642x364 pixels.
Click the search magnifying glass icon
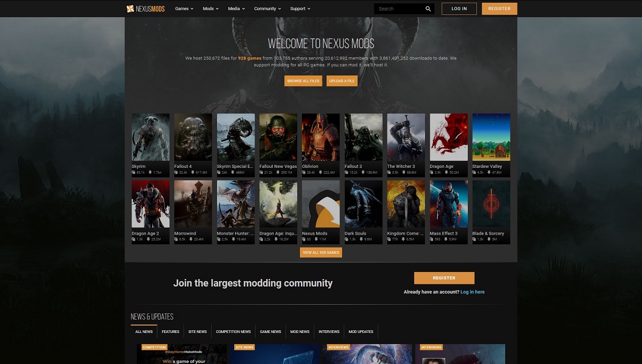pyautogui.click(x=428, y=9)
